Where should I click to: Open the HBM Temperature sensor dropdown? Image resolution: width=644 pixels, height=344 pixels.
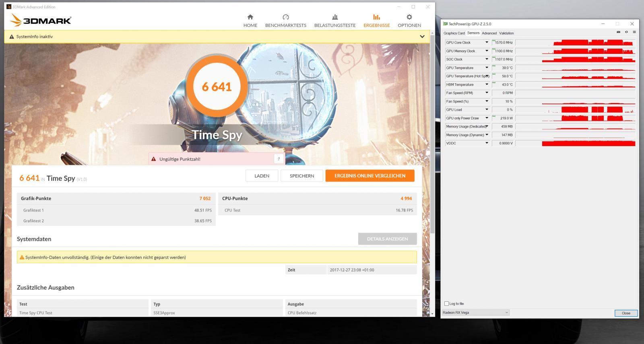click(487, 84)
